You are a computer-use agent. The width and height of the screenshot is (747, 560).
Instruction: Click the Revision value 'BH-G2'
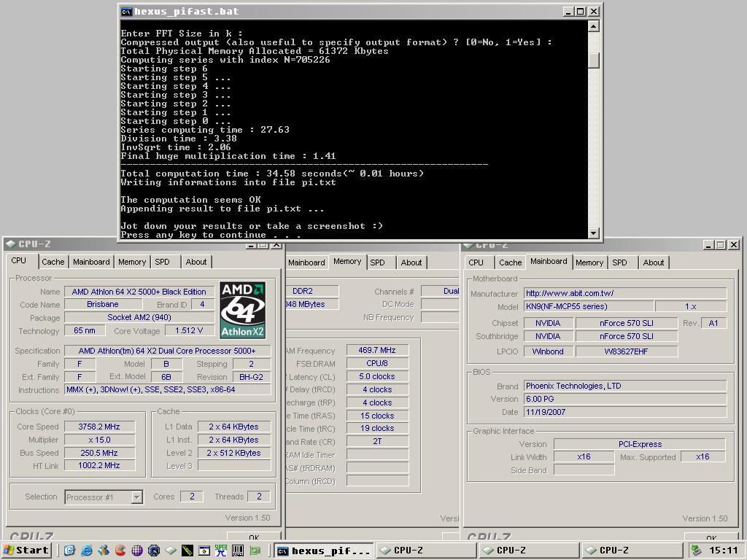(252, 377)
